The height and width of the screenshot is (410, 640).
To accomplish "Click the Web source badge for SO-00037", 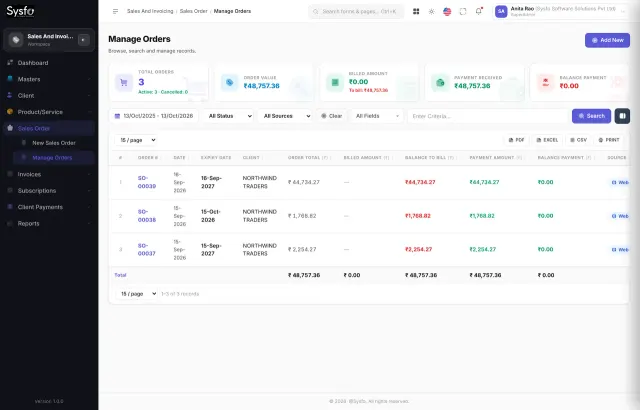I will pos(620,249).
